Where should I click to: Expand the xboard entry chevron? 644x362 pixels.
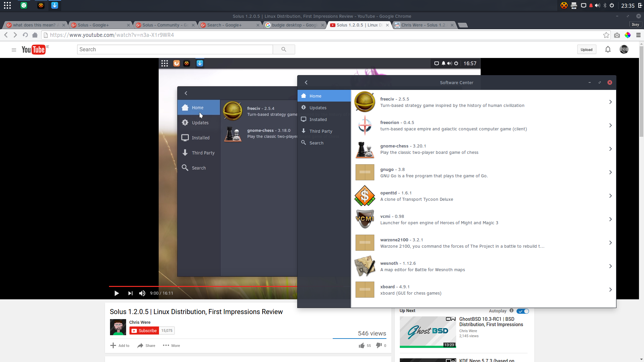(610, 290)
